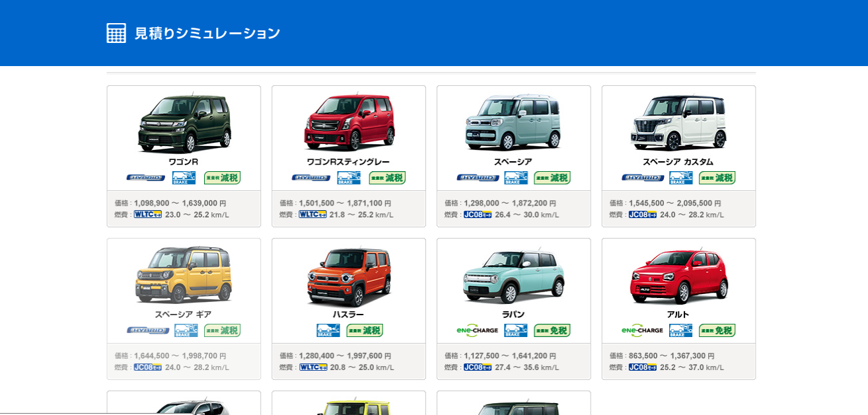Viewport: 868px width, 415px height.
Task: Select the red ワゴンRスティングレー car image
Action: [349, 122]
